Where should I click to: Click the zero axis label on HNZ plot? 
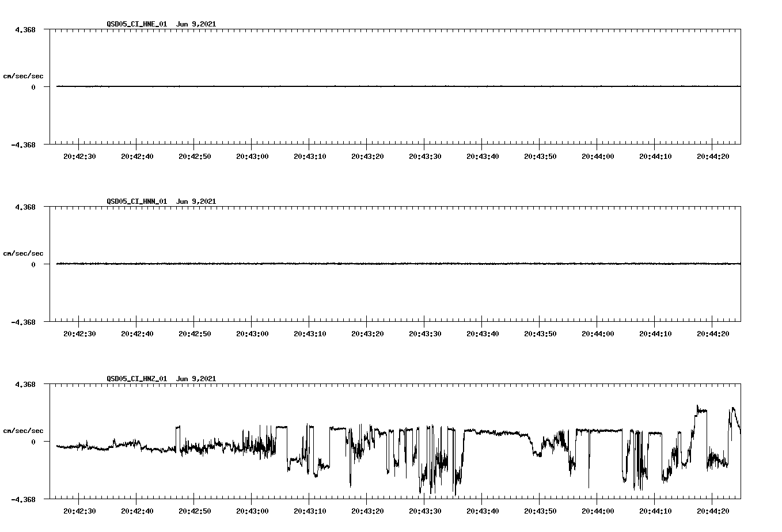pos(33,442)
